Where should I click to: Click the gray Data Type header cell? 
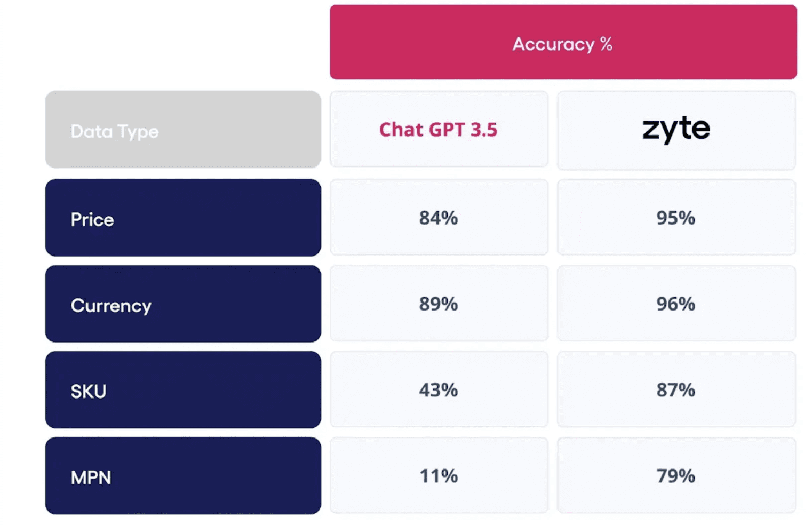(x=182, y=130)
